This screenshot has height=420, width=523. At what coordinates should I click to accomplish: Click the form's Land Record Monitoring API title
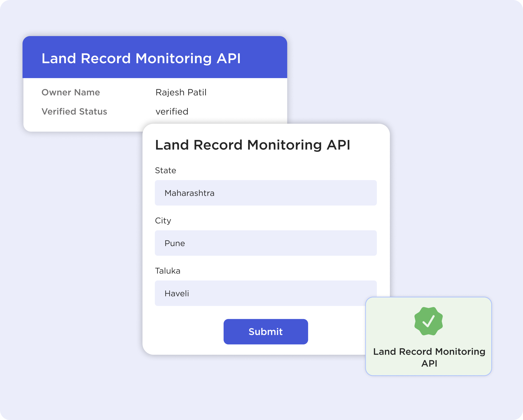pyautogui.click(x=253, y=145)
